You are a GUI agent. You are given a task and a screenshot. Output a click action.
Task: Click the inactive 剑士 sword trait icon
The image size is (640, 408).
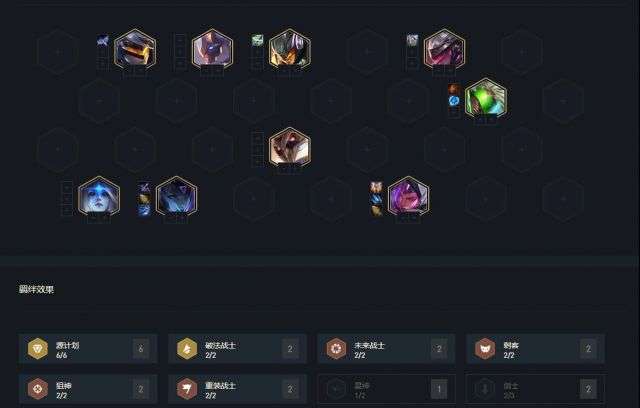[x=485, y=389]
